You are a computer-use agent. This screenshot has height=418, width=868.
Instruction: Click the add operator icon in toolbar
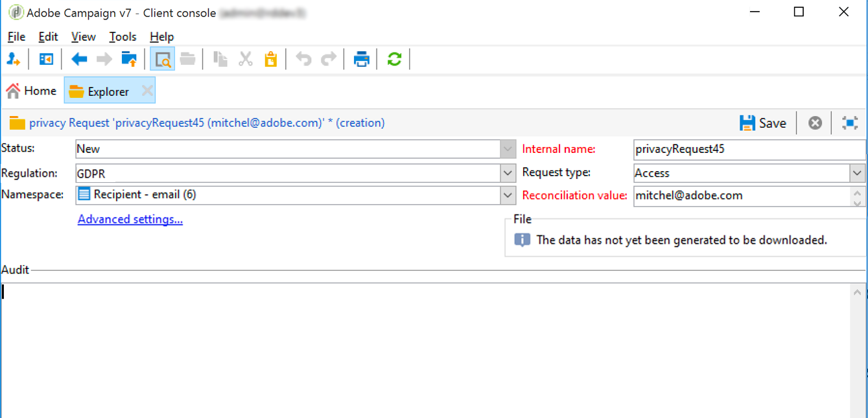[x=14, y=60]
